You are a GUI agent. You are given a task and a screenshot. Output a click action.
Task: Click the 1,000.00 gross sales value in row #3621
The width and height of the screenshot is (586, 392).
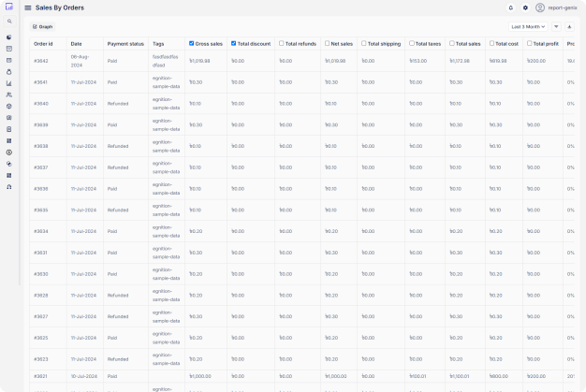click(x=200, y=376)
